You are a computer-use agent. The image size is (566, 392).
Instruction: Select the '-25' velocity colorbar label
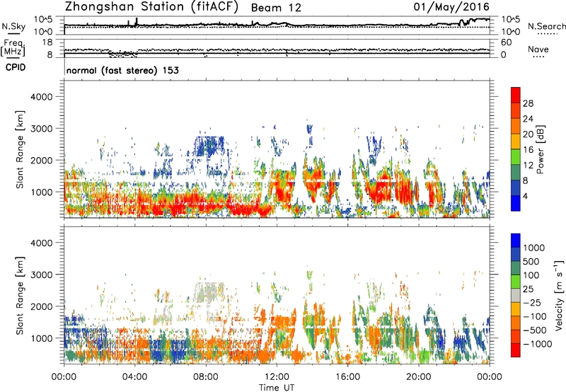[x=532, y=302]
